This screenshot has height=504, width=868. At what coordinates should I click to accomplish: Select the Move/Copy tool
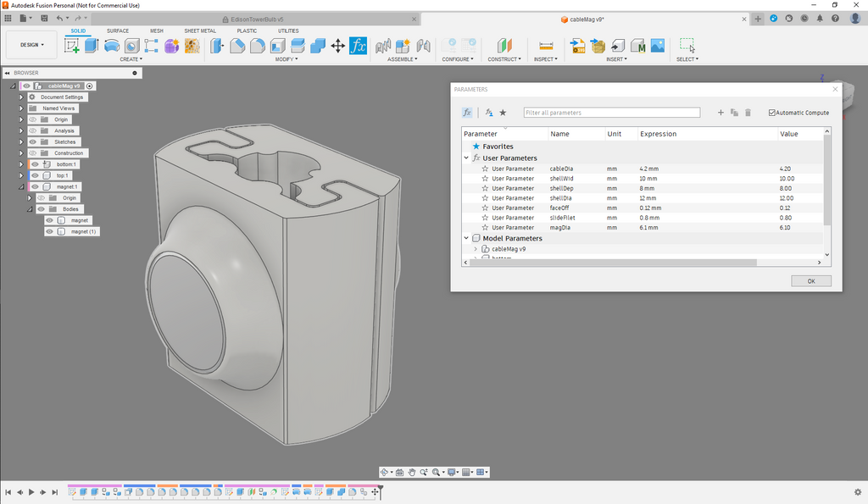pos(337,46)
